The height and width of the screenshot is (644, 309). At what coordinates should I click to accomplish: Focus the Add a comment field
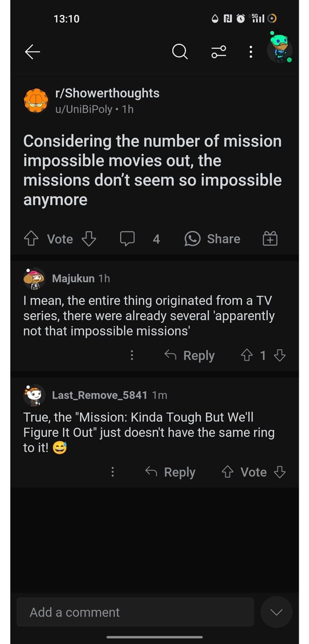point(135,612)
